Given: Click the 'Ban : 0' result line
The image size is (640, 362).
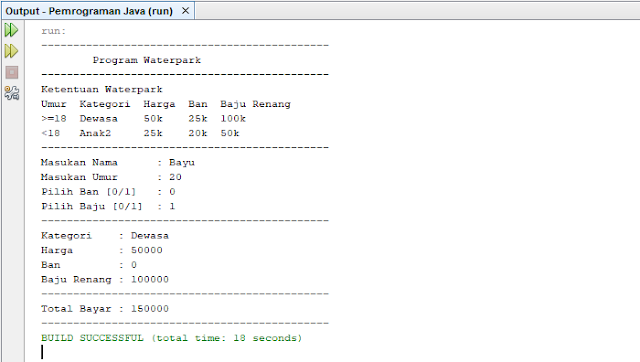Looking at the screenshot, I should tap(89, 265).
